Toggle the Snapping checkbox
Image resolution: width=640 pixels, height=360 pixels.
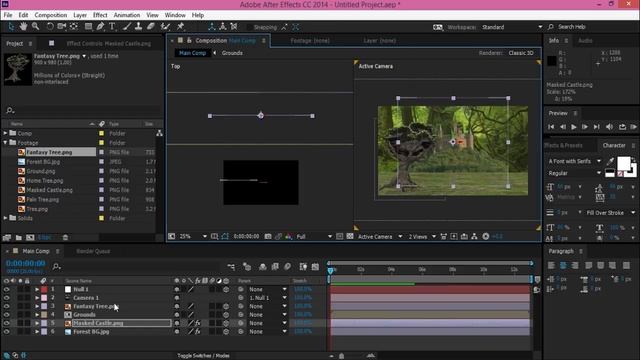pos(249,27)
